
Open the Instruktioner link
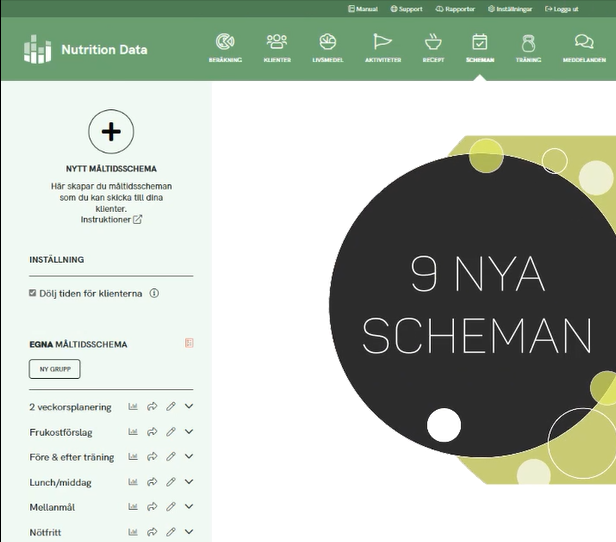point(111,220)
